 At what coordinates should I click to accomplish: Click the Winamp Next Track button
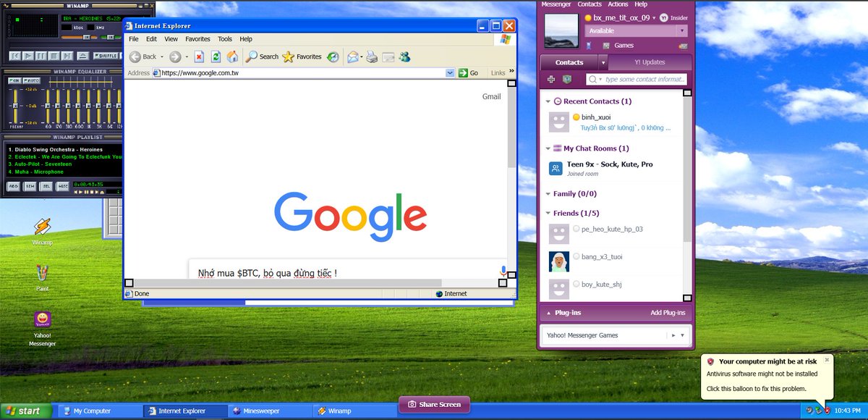67,56
